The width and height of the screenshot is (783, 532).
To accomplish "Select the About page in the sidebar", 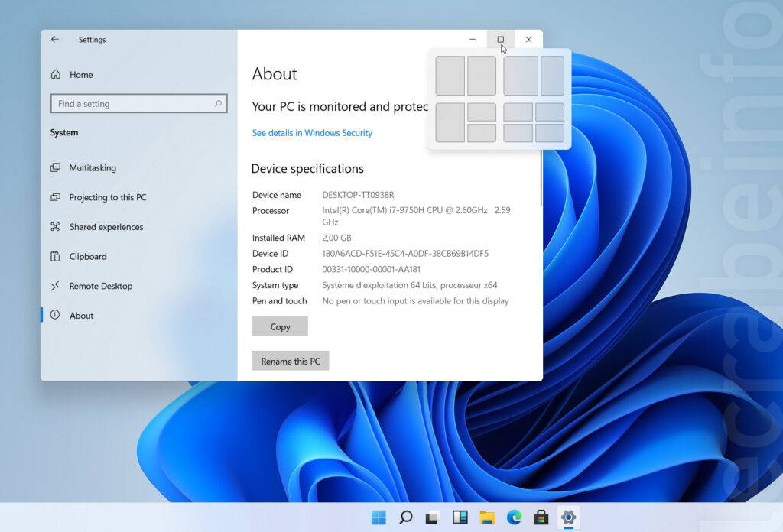I will coord(72,316).
